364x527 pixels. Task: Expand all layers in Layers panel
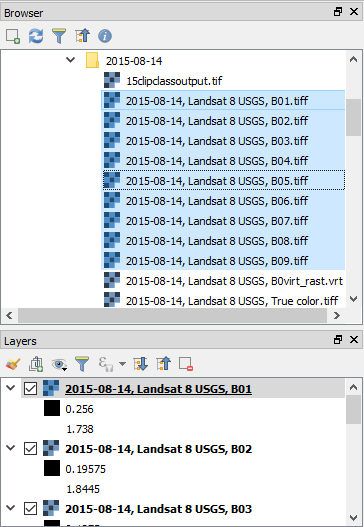coord(140,364)
